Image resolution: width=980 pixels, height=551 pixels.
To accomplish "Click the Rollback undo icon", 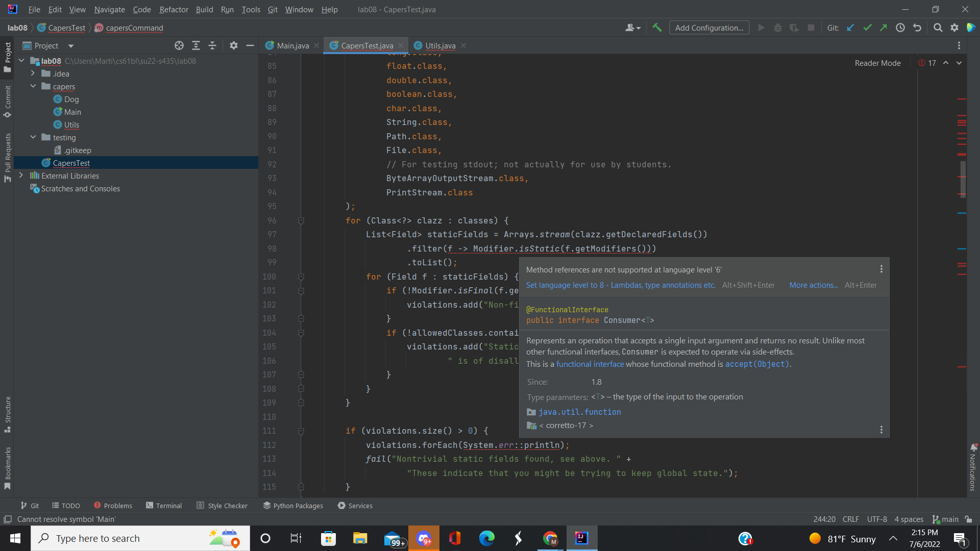I will tap(917, 28).
